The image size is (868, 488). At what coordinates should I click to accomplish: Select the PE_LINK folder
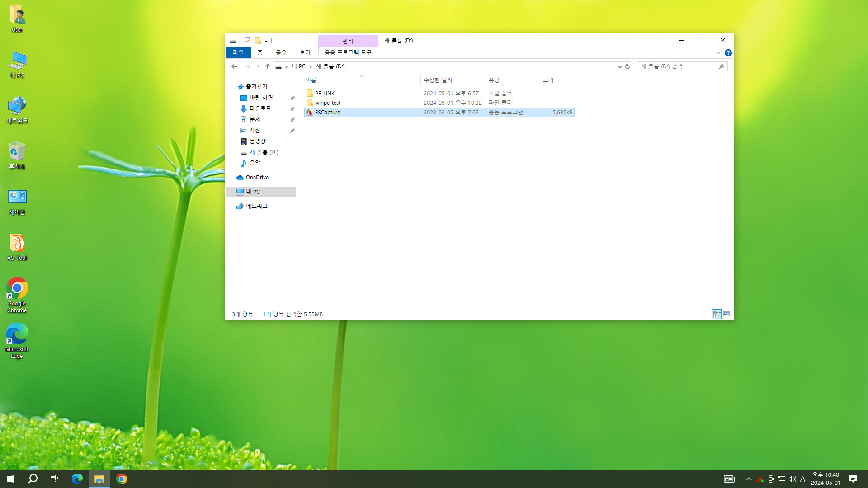coord(439,94)
